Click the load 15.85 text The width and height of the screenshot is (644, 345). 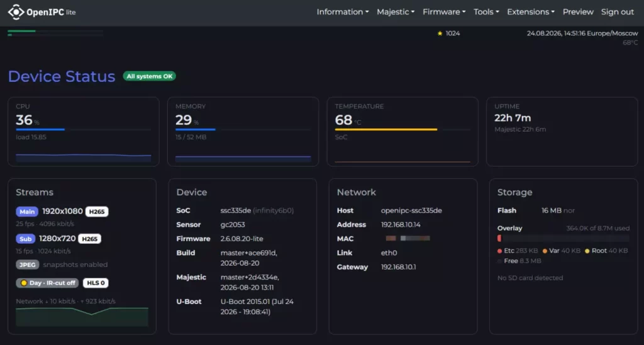31,137
